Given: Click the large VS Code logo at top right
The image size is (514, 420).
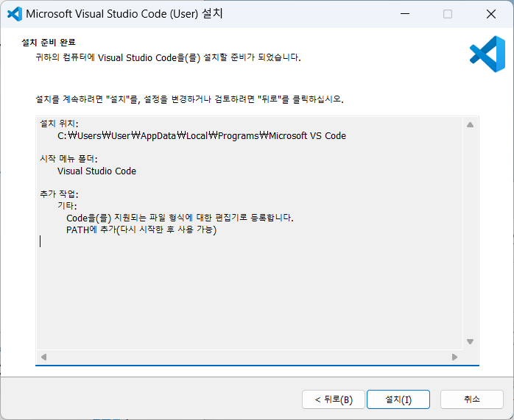Looking at the screenshot, I should (487, 54).
